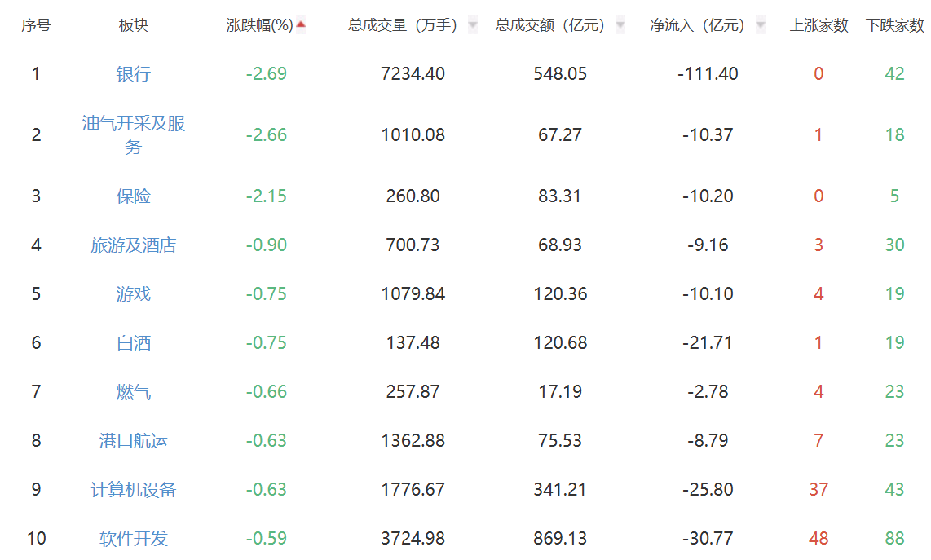This screenshot has height=560, width=931.
Task: Select the 游戏 sector link
Action: coord(134,294)
